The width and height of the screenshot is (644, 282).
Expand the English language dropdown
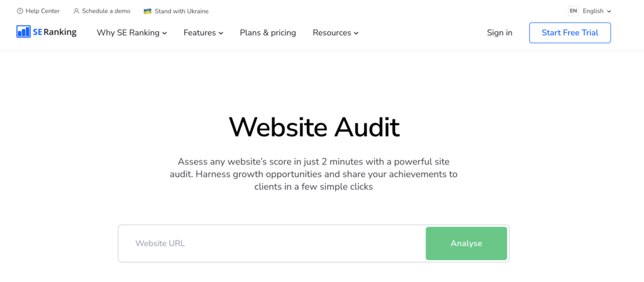click(597, 11)
